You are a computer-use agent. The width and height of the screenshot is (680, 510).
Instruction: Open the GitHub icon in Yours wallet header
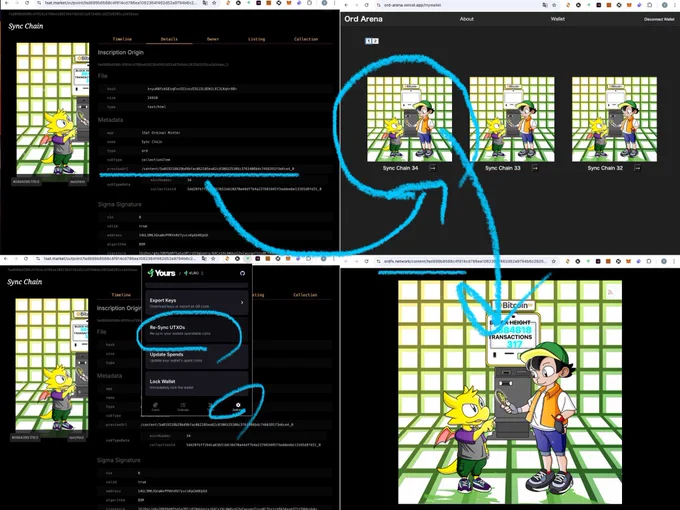242,273
